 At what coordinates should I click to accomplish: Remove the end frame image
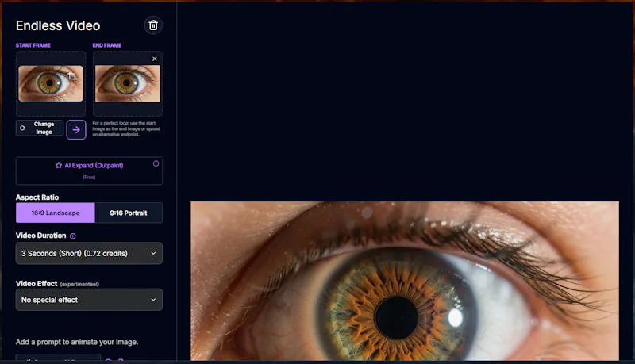(155, 59)
